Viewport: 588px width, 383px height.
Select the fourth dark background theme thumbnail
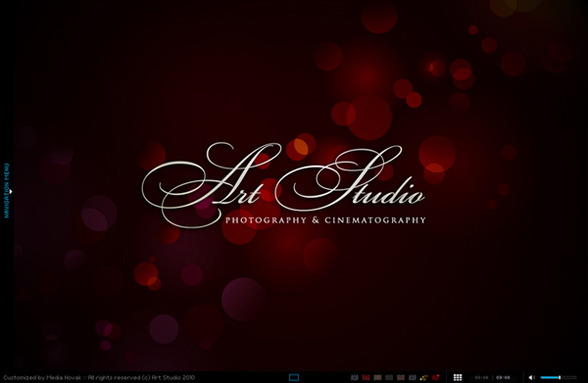(x=389, y=377)
